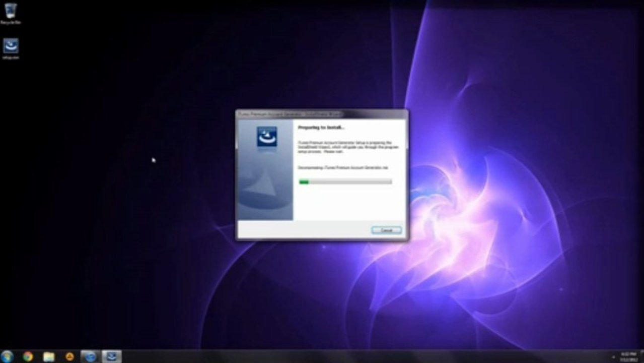
Task: Switch to the blue globe taskbar app
Action: (91, 356)
